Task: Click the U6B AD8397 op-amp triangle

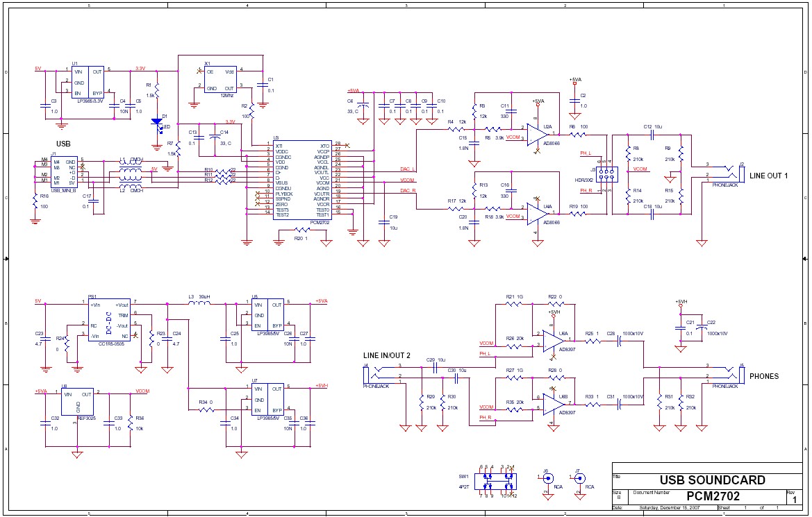Action: (x=554, y=404)
